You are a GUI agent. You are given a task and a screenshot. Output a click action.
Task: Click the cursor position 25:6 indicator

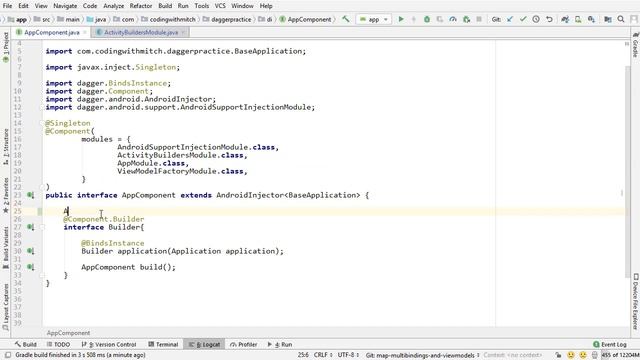[303, 355]
